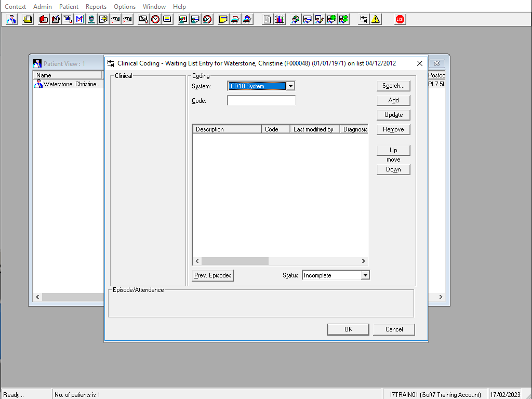
Task: Click the pointing hand D icon
Action: tap(115, 19)
